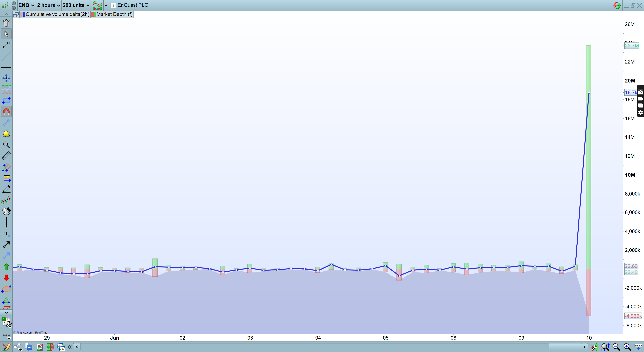
Task: Click the scroll left arrow button
Action: tap(77, 347)
